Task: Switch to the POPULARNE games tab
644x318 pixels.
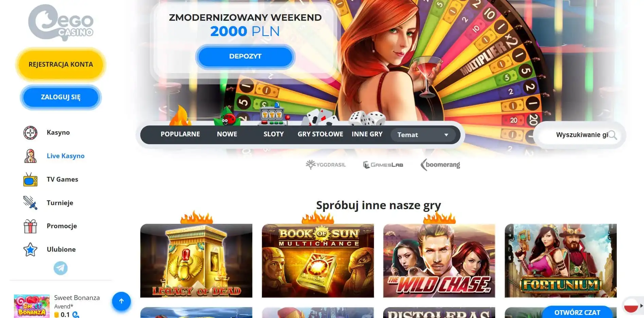Action: (x=180, y=134)
